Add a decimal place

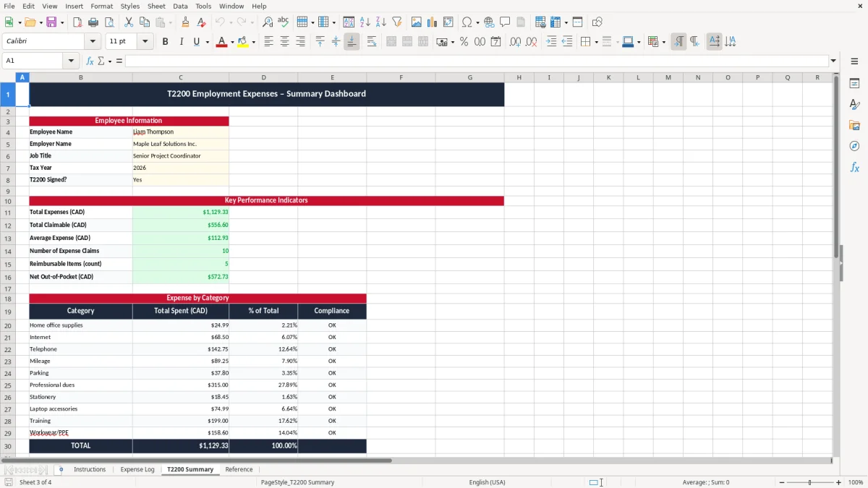coord(515,42)
